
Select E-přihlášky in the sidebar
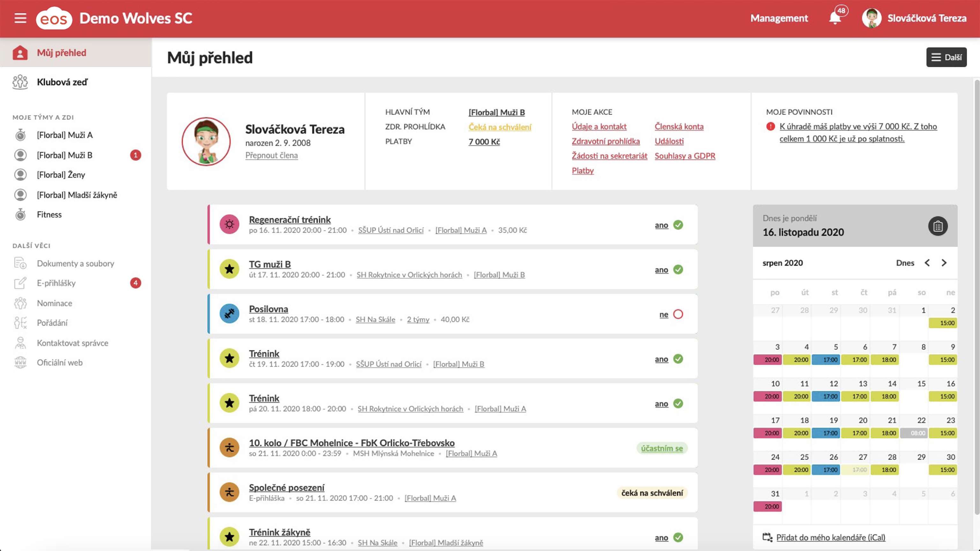[56, 283]
